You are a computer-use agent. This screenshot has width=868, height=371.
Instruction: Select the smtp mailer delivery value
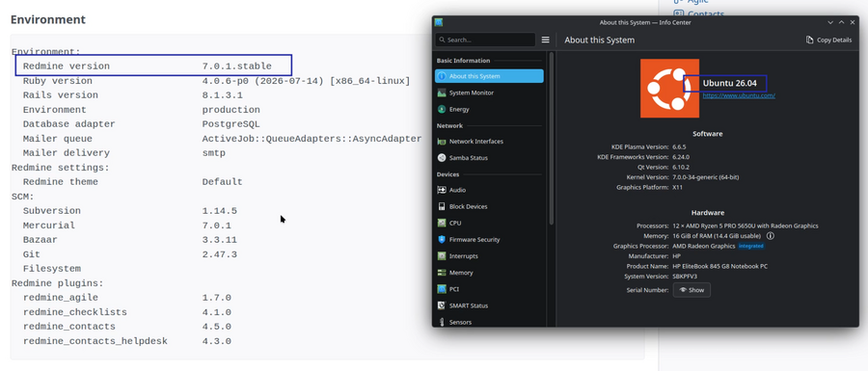coord(214,153)
